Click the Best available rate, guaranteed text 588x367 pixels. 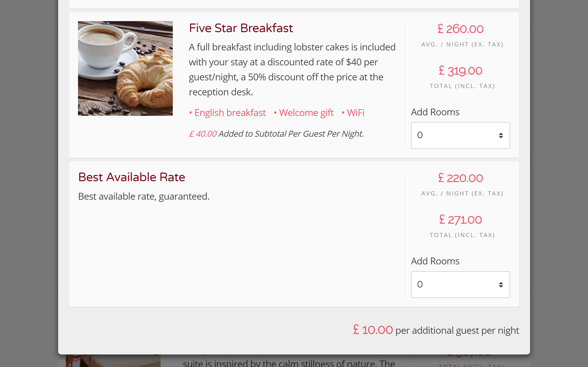(x=144, y=196)
